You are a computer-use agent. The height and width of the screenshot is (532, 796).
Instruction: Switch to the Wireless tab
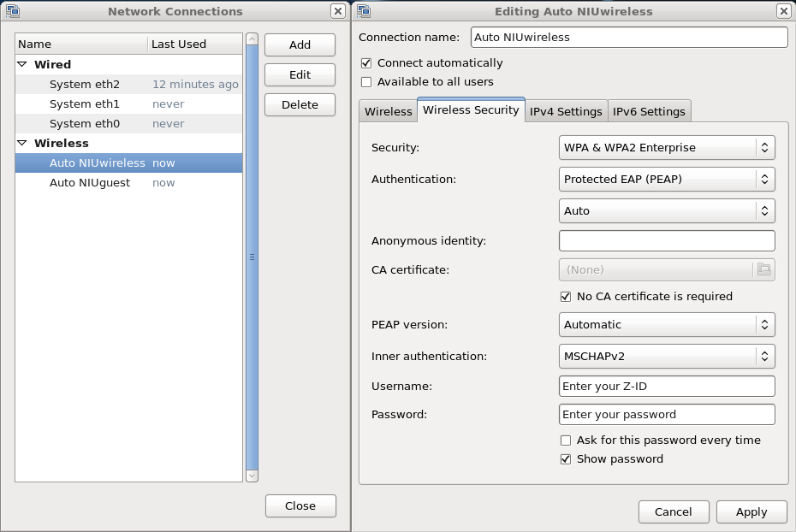(388, 112)
